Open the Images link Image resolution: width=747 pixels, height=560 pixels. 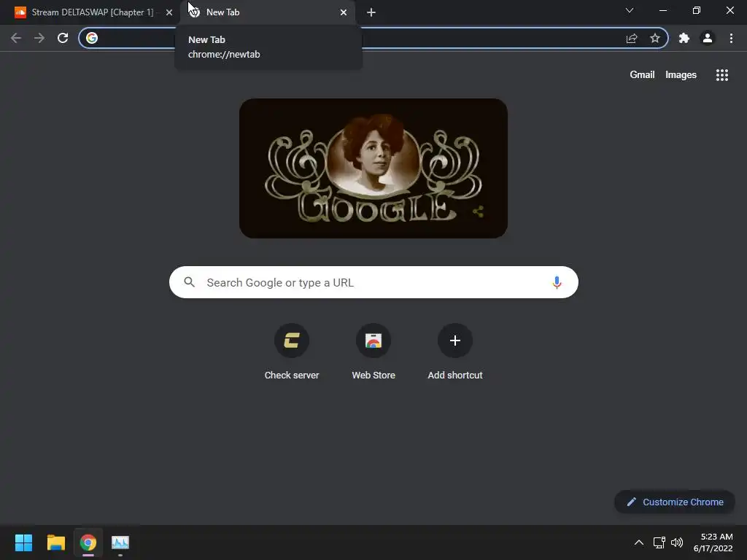(681, 75)
